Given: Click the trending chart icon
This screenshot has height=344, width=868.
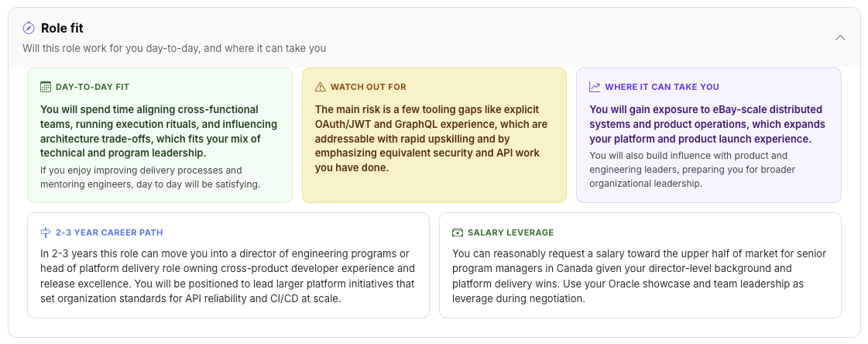Looking at the screenshot, I should tap(595, 87).
